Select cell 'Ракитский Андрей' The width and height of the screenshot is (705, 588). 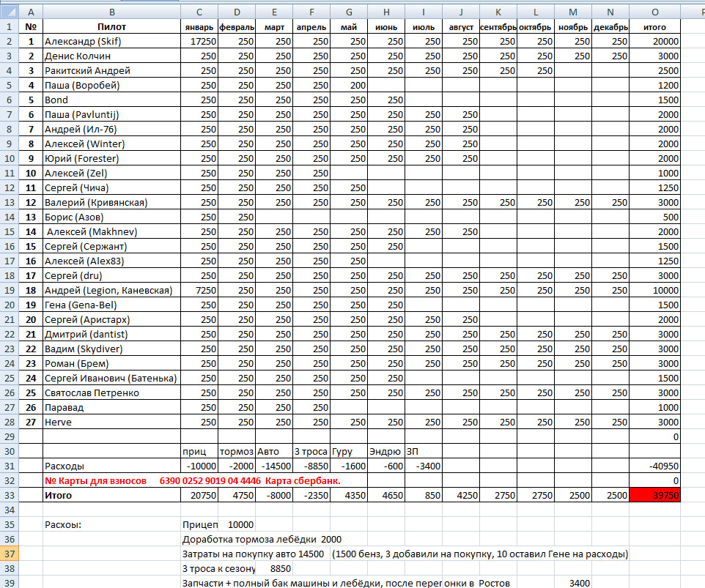(111, 70)
